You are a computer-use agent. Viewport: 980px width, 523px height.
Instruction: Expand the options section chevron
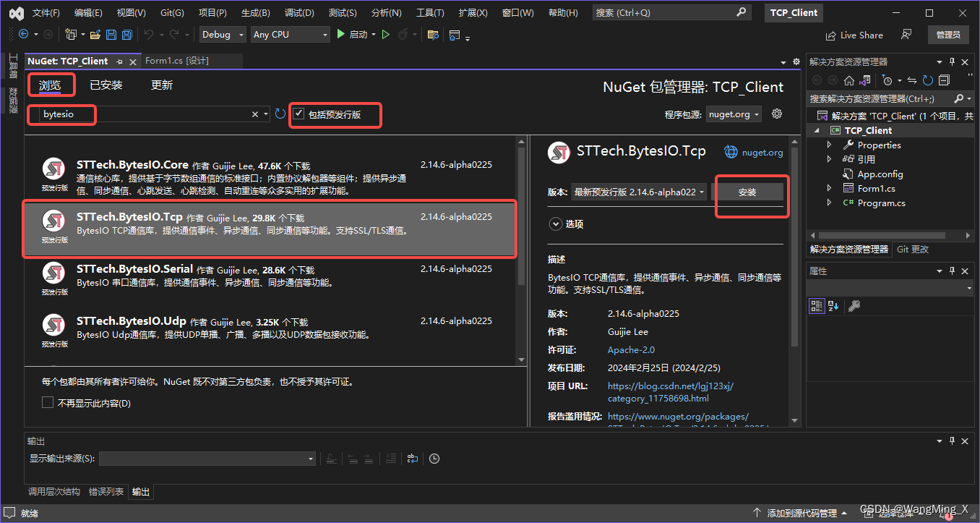[x=556, y=224]
